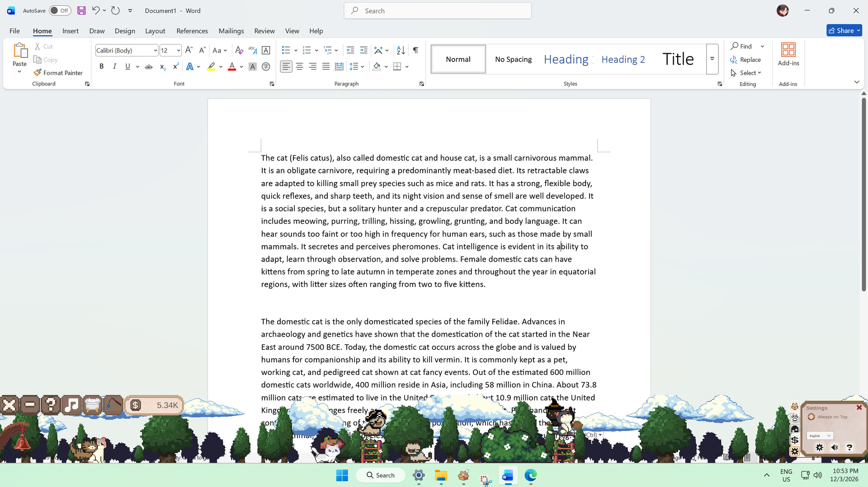The height and width of the screenshot is (487, 868).
Task: Switch to the References tab
Action: coord(192,31)
